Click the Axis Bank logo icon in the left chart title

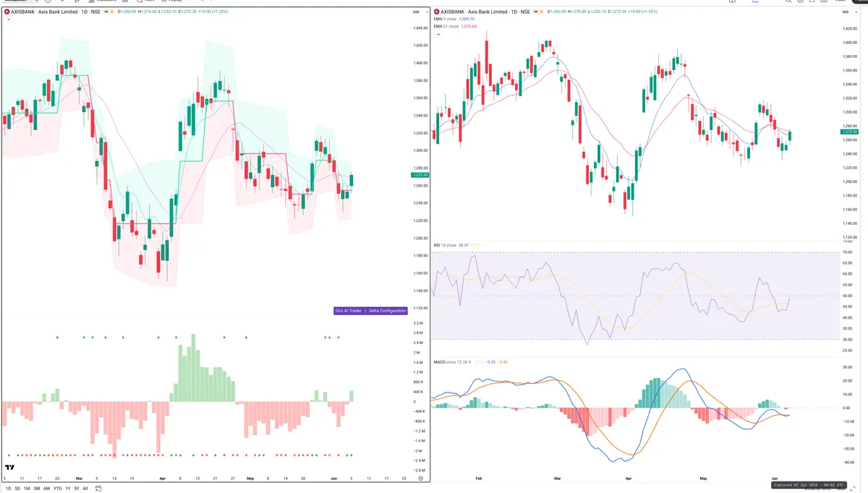(7, 12)
